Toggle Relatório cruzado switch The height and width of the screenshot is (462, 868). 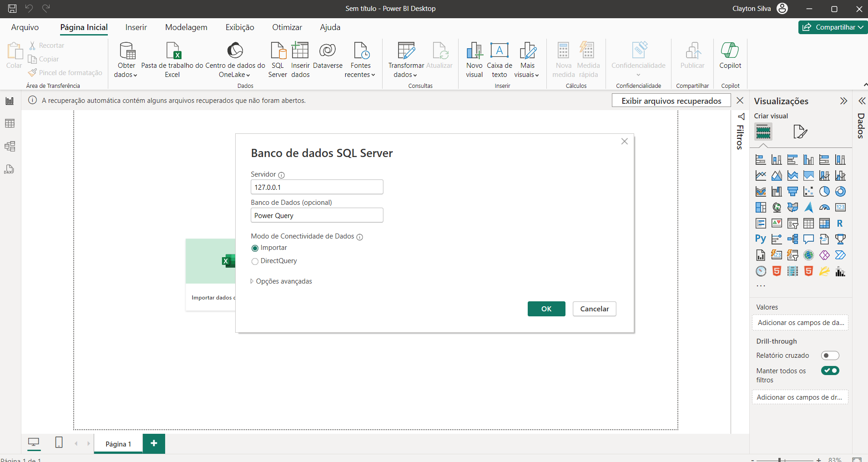point(830,355)
